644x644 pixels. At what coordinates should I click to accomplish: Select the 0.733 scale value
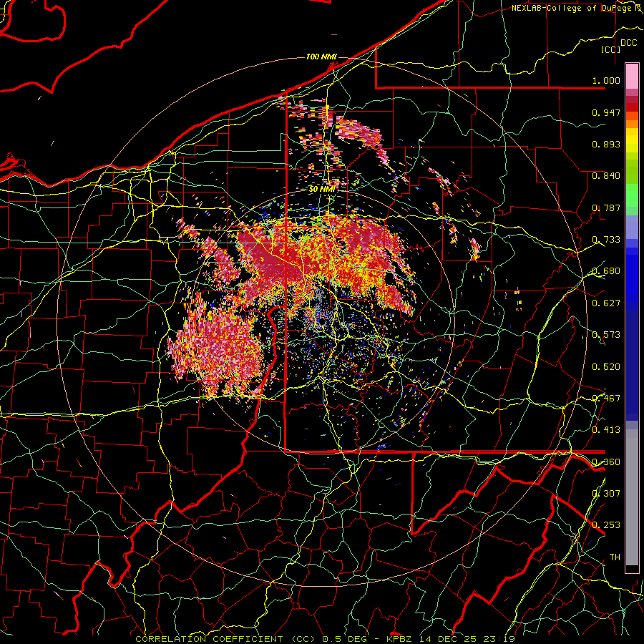(x=606, y=240)
